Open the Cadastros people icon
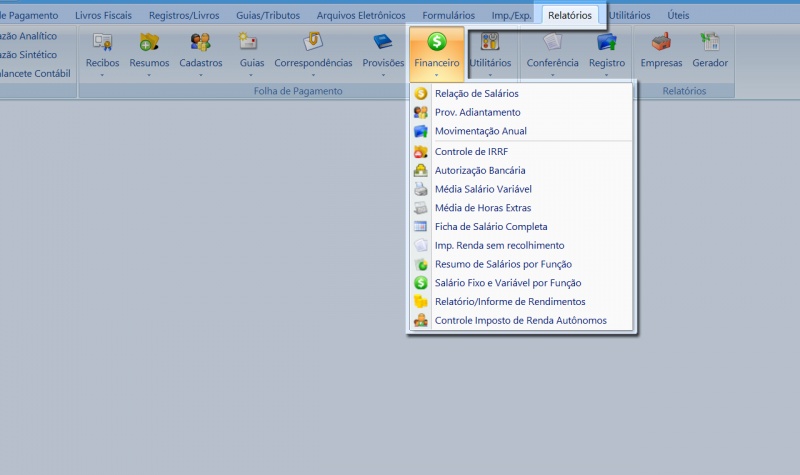Viewport: 800px width, 475px height. coord(200,43)
